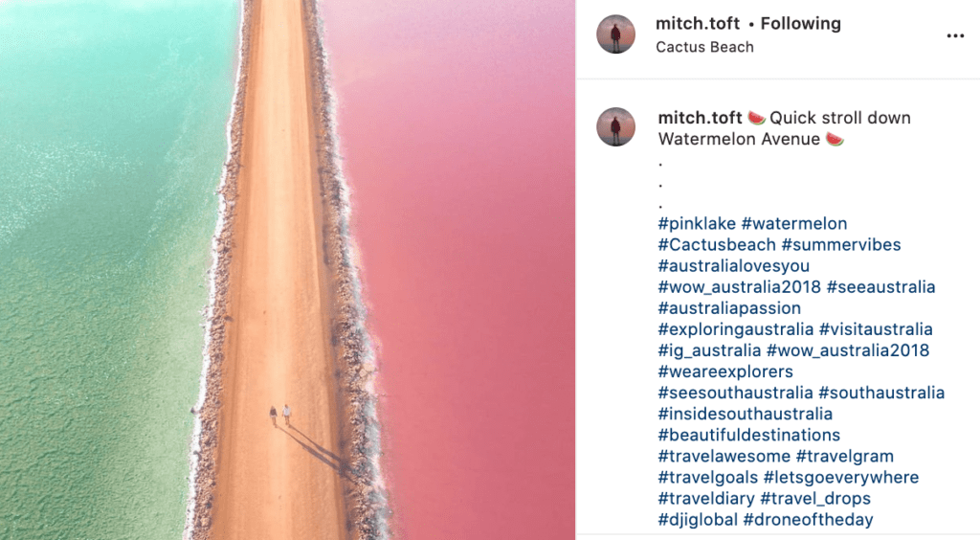
Task: Open the #weareexplorers hashtag
Action: click(725, 371)
